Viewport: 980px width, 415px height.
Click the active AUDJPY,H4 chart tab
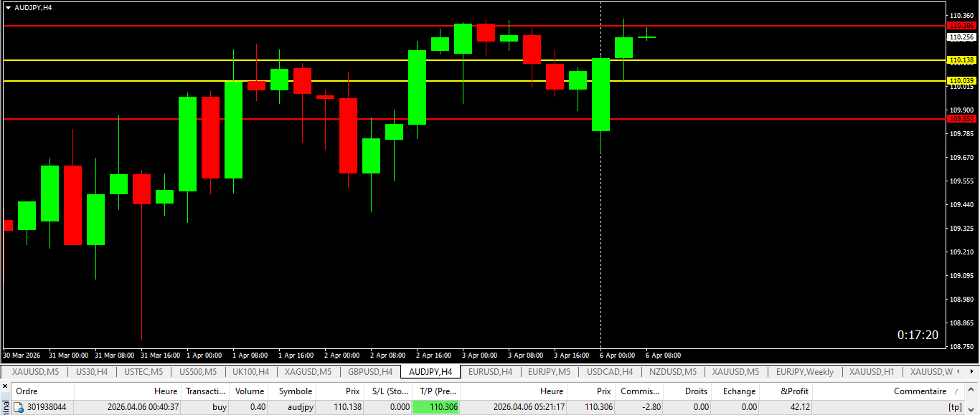tap(430, 372)
